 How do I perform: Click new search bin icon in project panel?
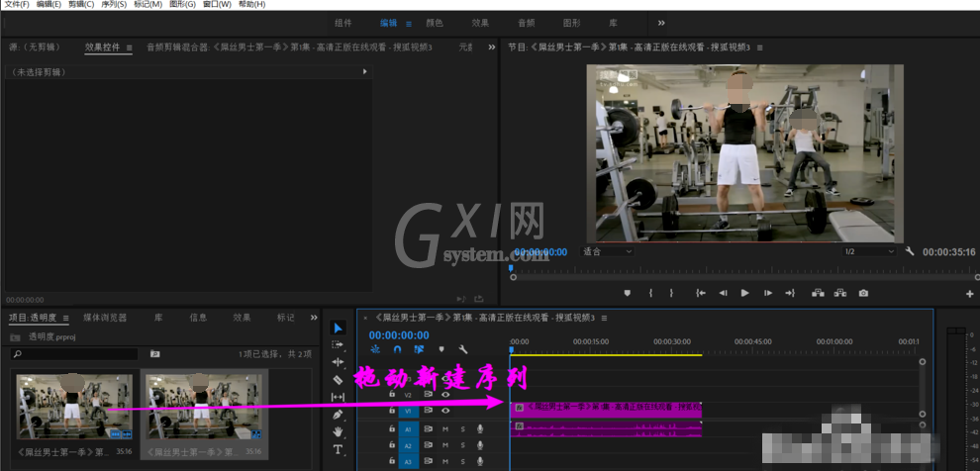tap(155, 354)
